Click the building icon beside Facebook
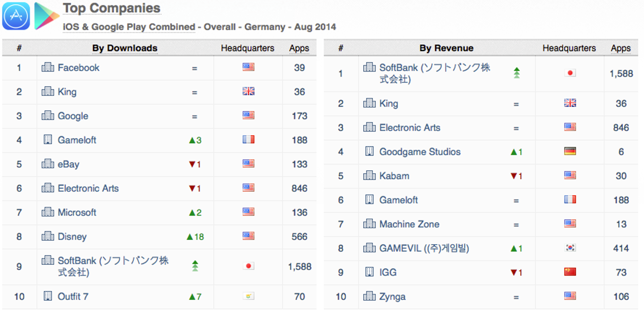 (x=48, y=67)
